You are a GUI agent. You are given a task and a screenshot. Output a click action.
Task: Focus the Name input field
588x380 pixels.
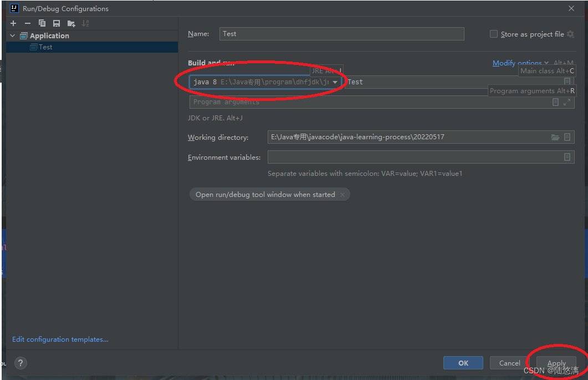tap(341, 34)
